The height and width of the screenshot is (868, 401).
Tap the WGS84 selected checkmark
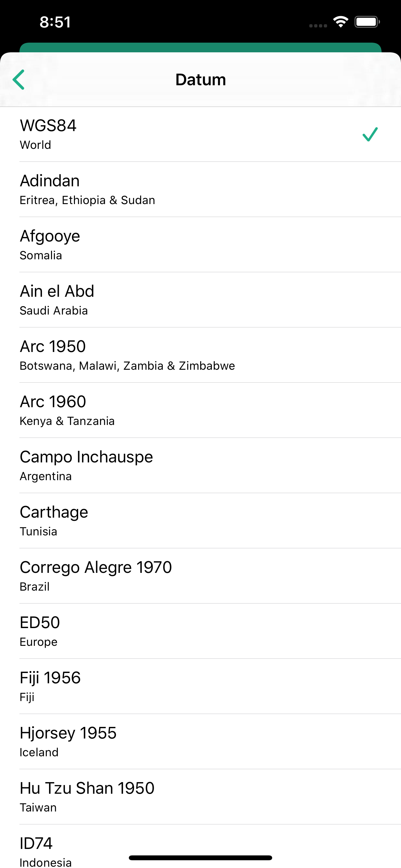coord(370,134)
